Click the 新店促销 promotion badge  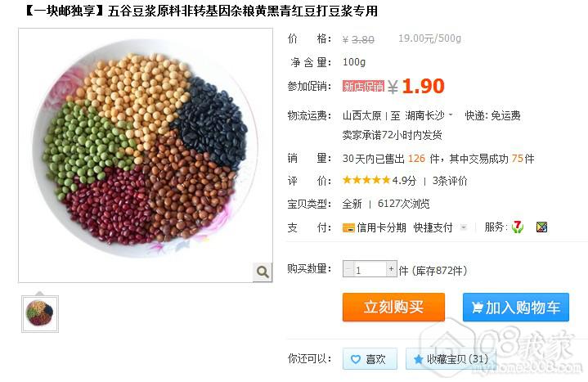[x=363, y=87]
